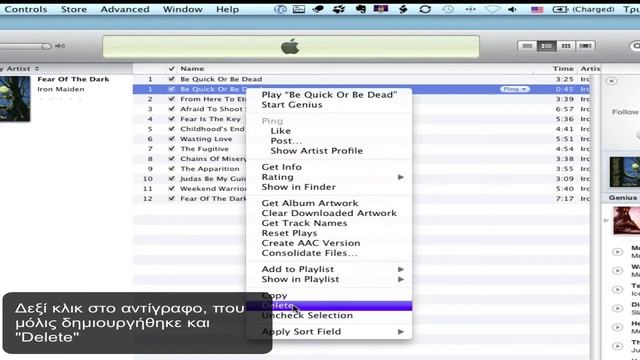Select Clear Downloaded Artwork
The image size is (640, 360).
click(329, 213)
